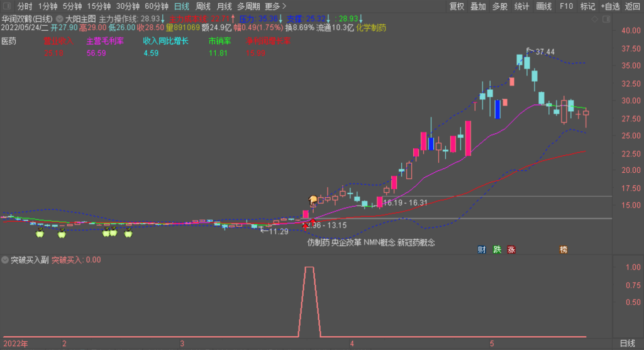Click the leftmost green apple signal icon
644x350 pixels.
(x=40, y=234)
